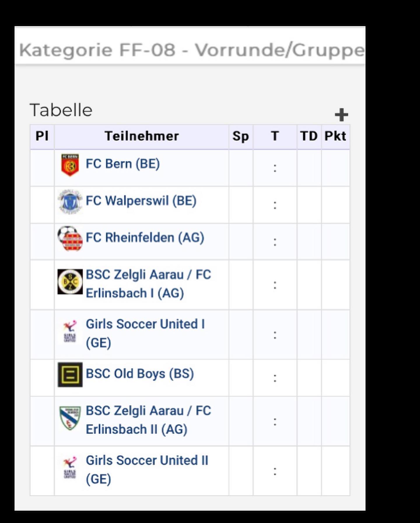
Task: Open the Girls Soccer United I (GE) link
Action: (145, 333)
